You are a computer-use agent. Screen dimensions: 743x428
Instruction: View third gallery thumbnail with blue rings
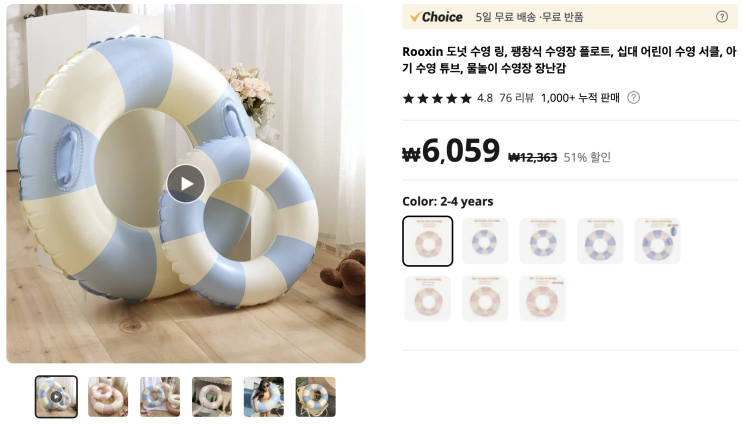tap(160, 397)
